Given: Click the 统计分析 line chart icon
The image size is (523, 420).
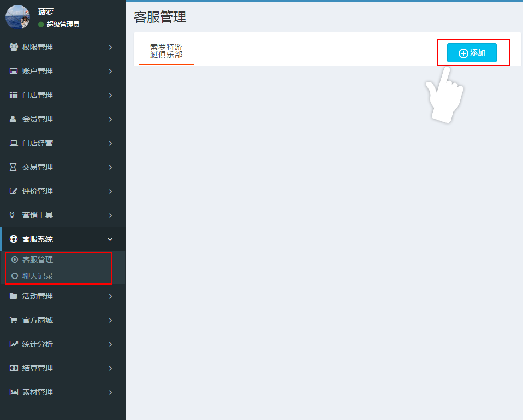Looking at the screenshot, I should (14, 344).
